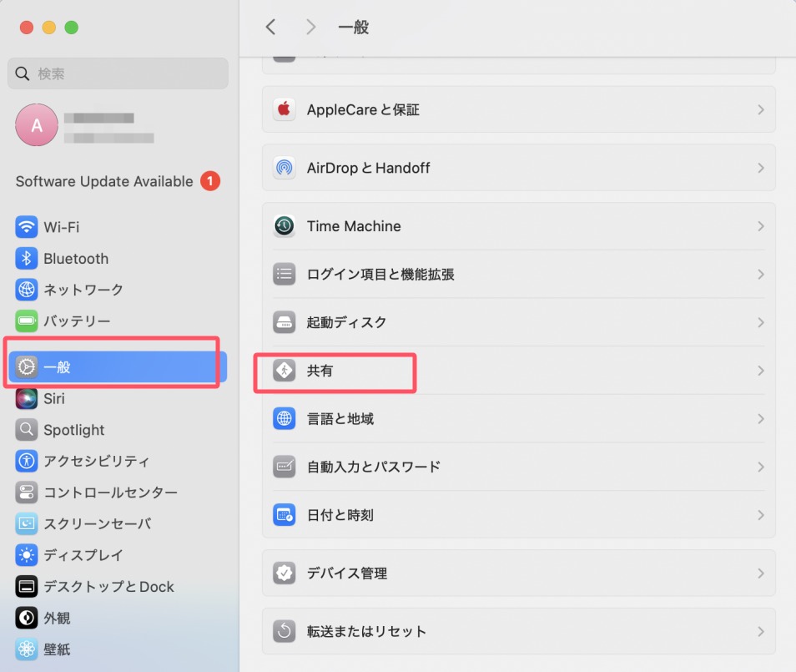This screenshot has width=796, height=672.
Task: Open 転送またはリセット via its chevron
Action: (760, 632)
